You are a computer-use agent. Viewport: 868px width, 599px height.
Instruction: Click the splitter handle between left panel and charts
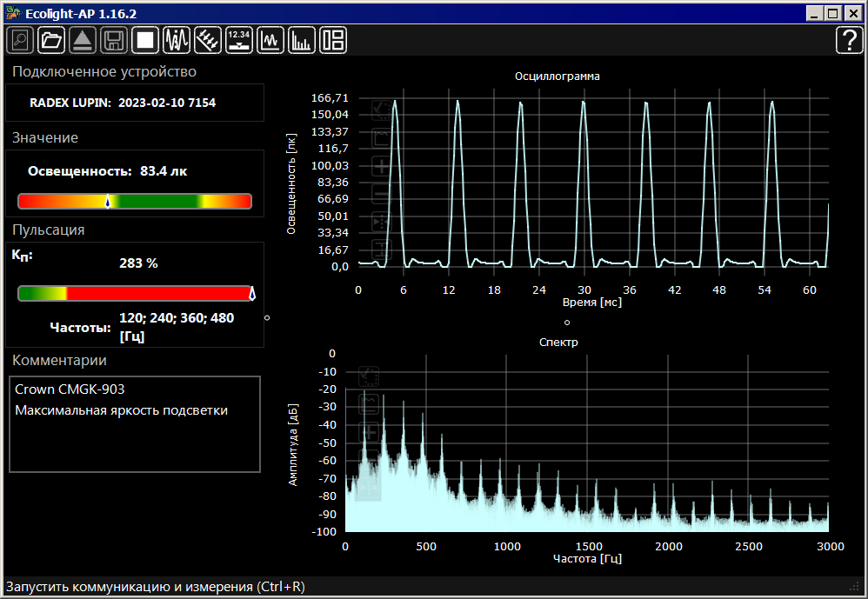(x=267, y=317)
